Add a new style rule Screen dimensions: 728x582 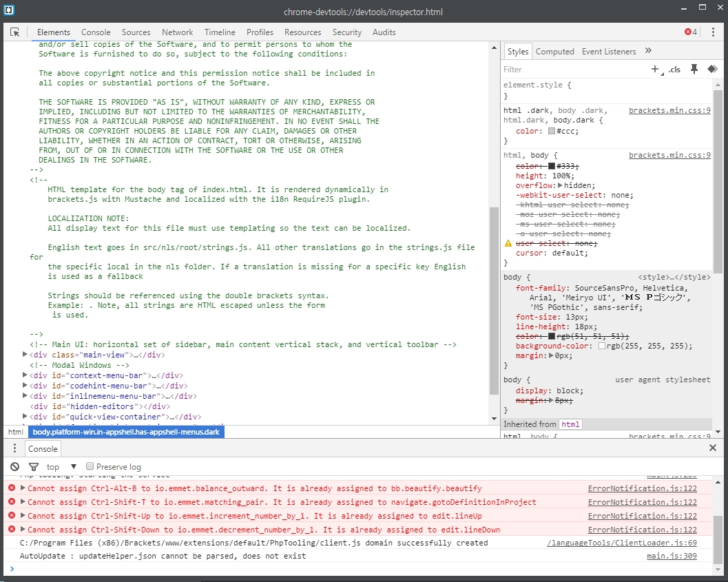pos(655,69)
